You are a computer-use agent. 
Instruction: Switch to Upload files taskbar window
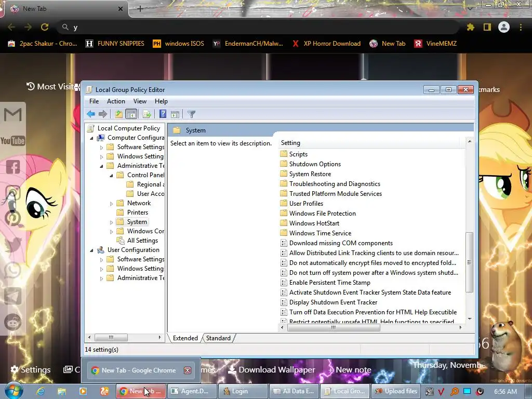click(396, 391)
